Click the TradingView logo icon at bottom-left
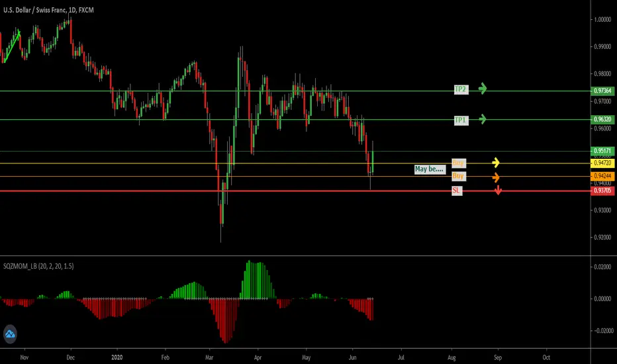Viewport: 617px width, 364px height. [x=10, y=334]
